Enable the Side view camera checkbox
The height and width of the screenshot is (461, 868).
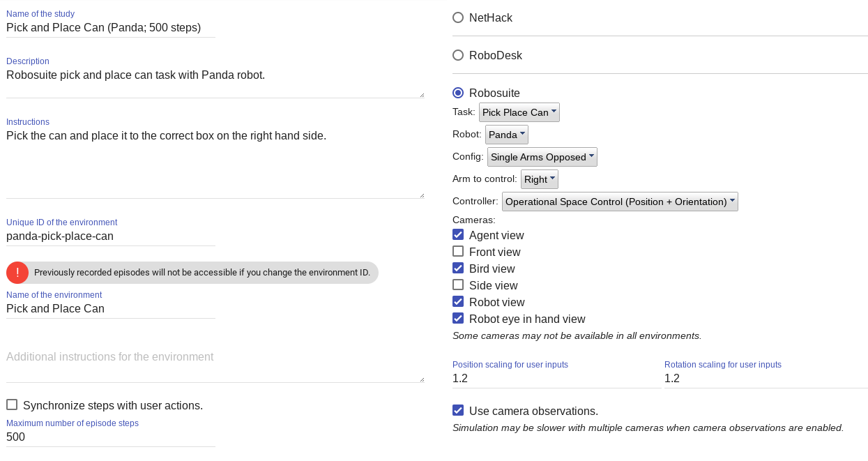pos(458,285)
